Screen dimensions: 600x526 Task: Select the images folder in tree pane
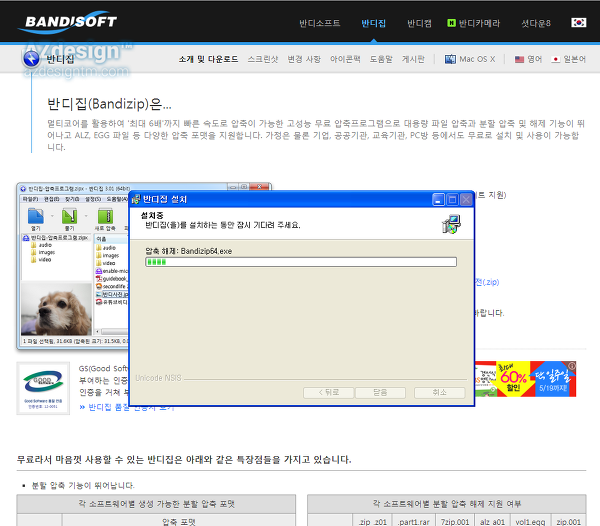click(x=43, y=252)
